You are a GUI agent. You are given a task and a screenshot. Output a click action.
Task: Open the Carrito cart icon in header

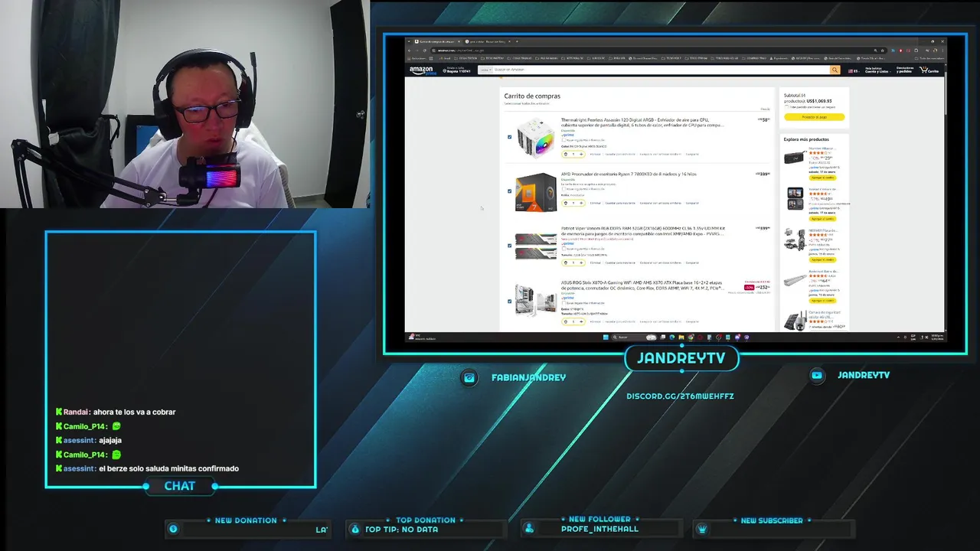929,70
